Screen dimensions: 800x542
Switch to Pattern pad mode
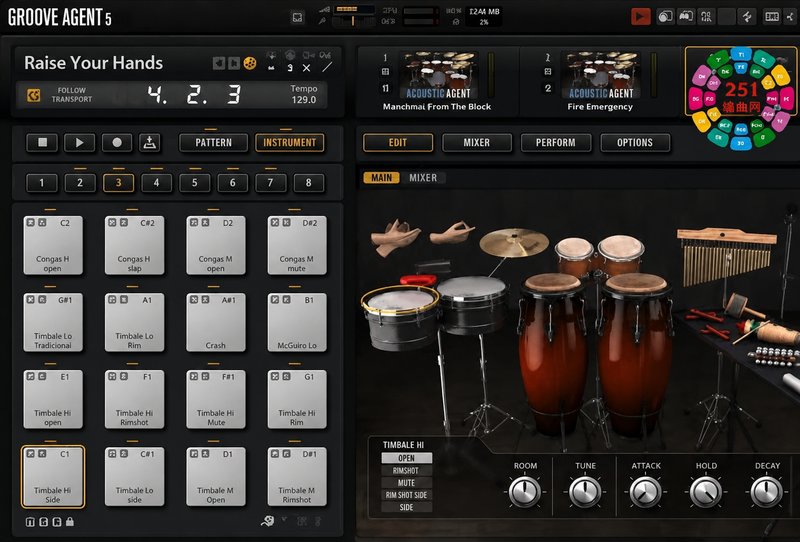coord(213,143)
